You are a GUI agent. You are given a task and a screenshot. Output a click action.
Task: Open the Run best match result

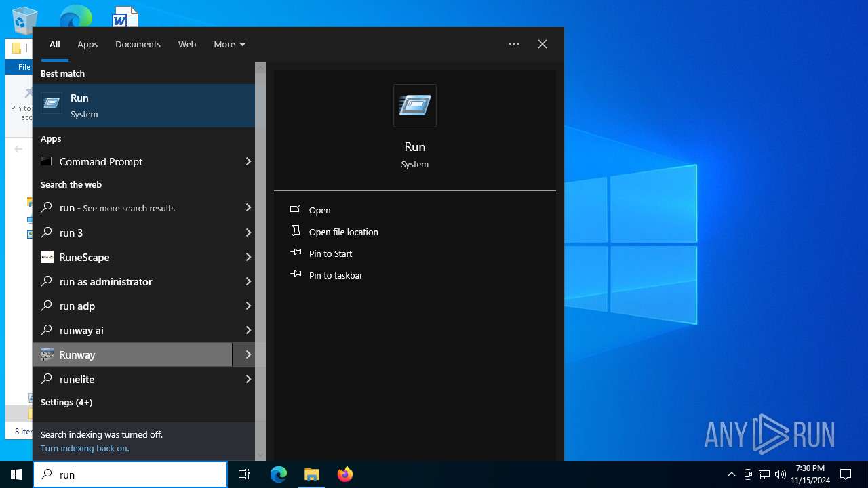(144, 106)
